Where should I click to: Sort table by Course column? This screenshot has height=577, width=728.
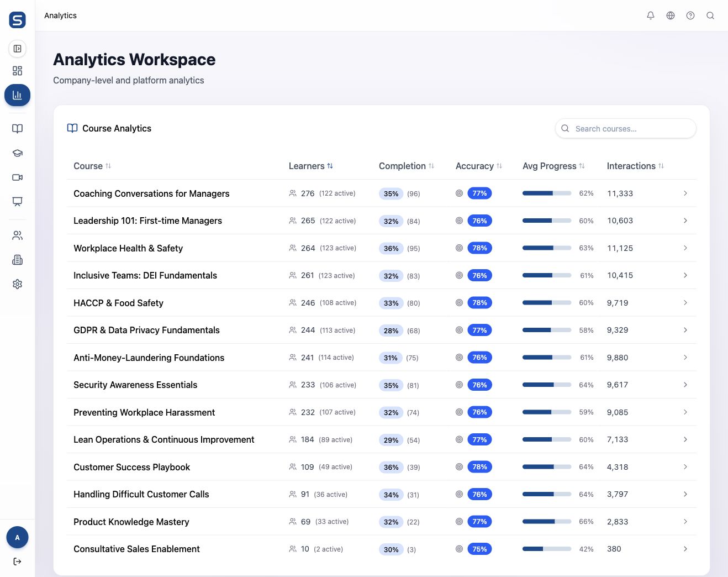[92, 166]
